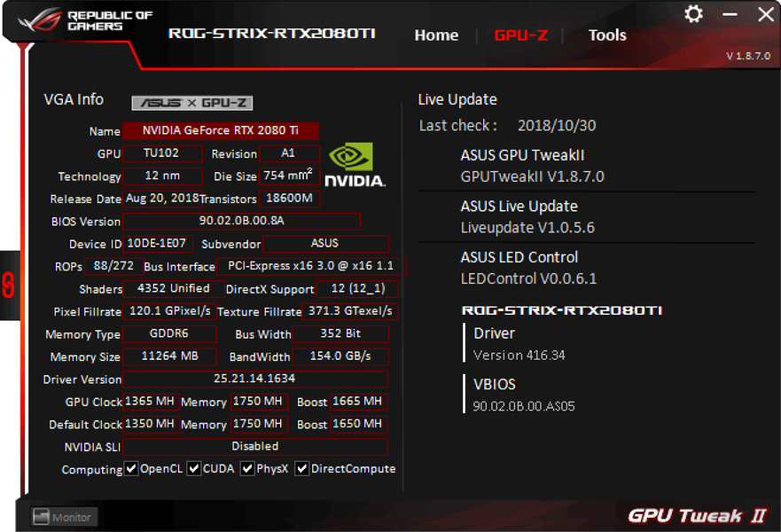
Task: Click the Shaders value 4352 Unified
Action: (x=173, y=289)
